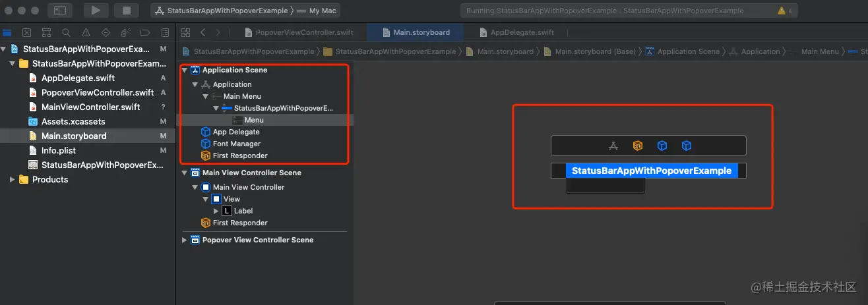Click the Main.storyboard (Base) breadcrumb

(590, 51)
